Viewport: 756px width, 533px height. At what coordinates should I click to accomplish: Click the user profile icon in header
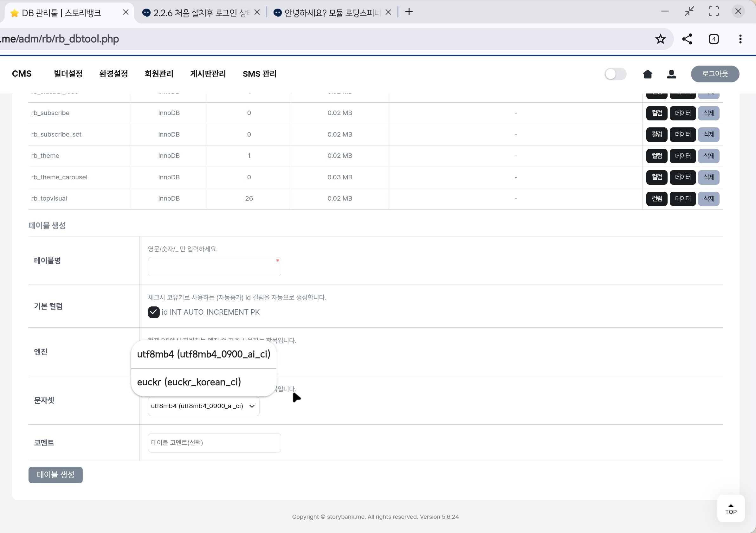point(671,74)
